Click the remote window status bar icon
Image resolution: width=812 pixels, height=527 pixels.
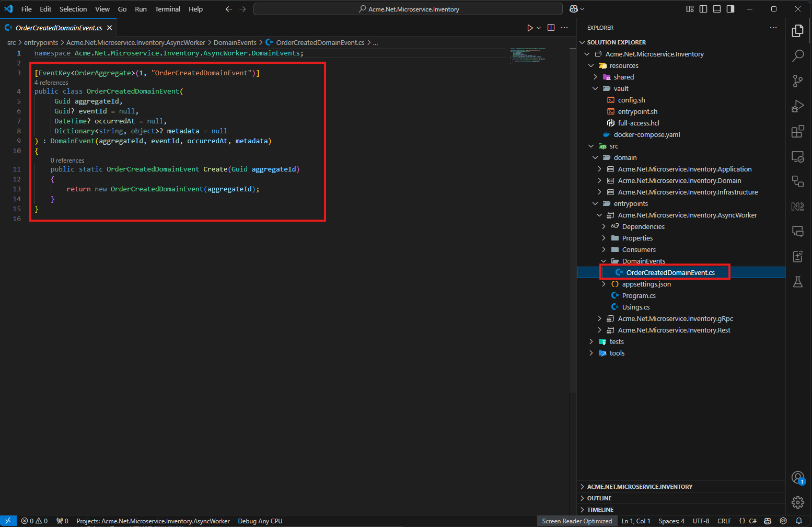8,521
